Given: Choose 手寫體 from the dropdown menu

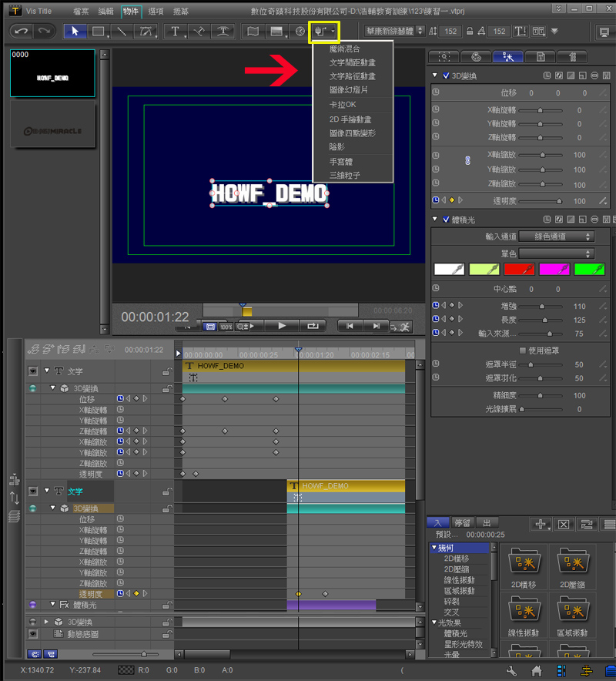Looking at the screenshot, I should [341, 162].
